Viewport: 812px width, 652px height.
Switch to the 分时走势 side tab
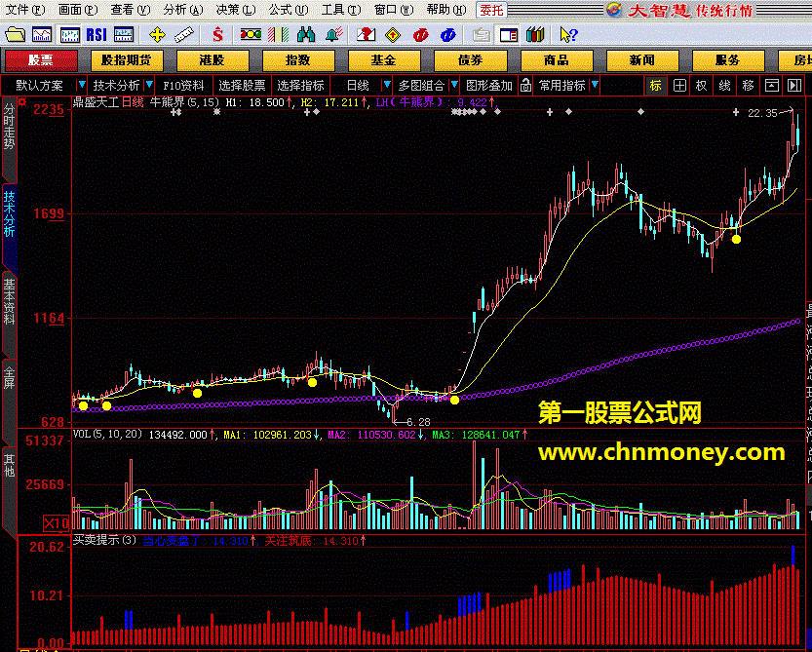point(10,128)
